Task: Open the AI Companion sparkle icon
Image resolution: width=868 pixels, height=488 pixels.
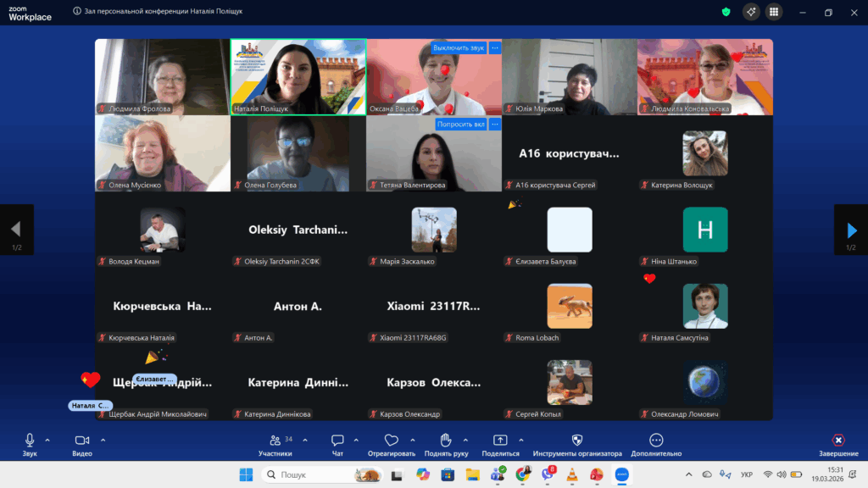Action: tap(750, 12)
